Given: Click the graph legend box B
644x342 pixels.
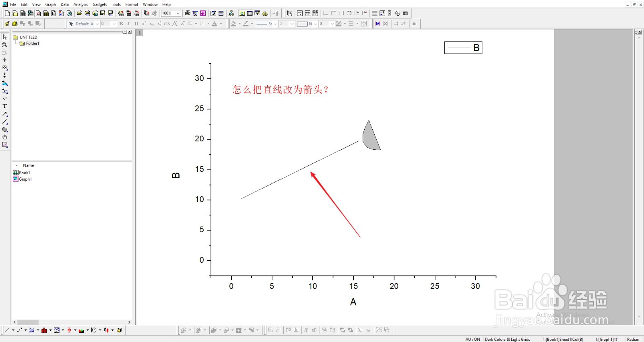Looking at the screenshot, I should click(x=463, y=48).
